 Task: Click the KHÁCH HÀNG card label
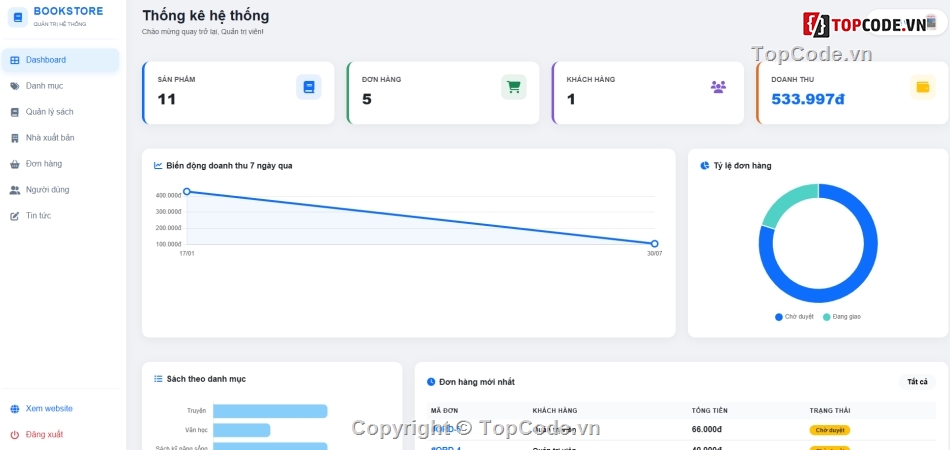point(591,79)
